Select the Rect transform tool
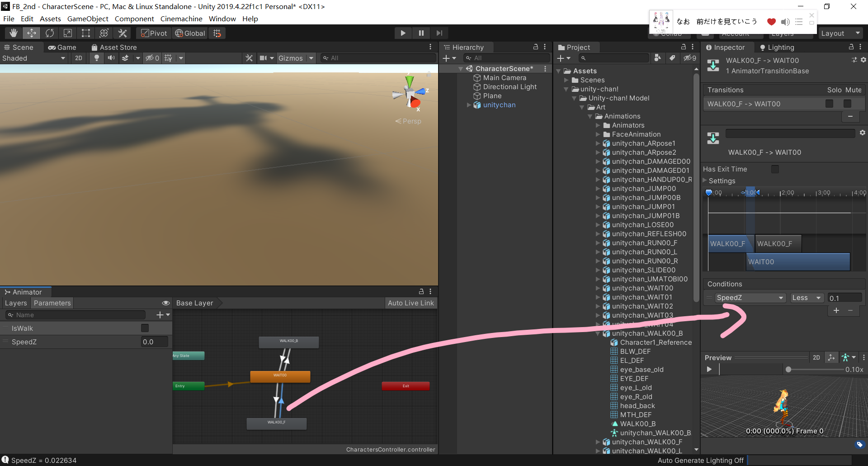 pos(86,33)
